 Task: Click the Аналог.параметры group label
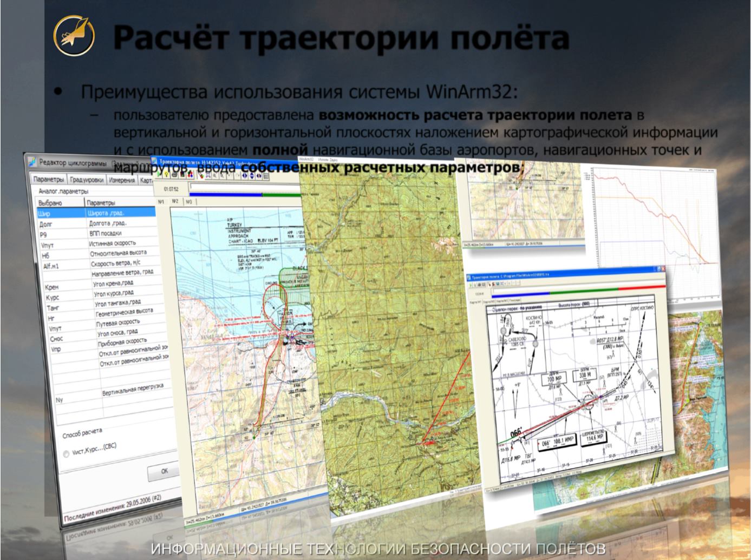(x=63, y=191)
